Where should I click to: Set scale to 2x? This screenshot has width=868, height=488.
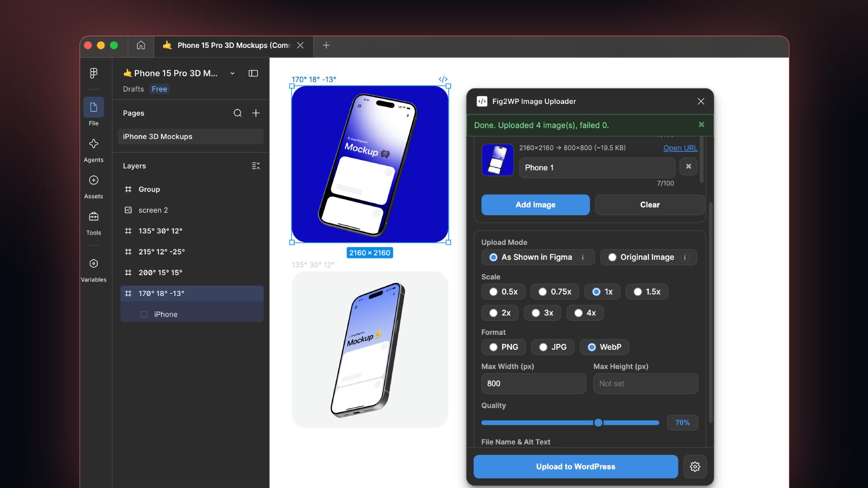tap(500, 313)
